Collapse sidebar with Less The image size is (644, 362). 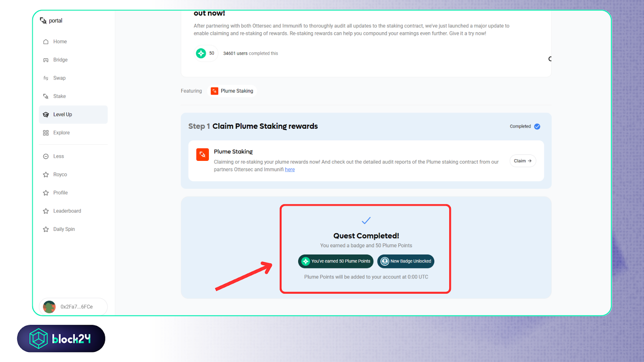[x=58, y=156]
